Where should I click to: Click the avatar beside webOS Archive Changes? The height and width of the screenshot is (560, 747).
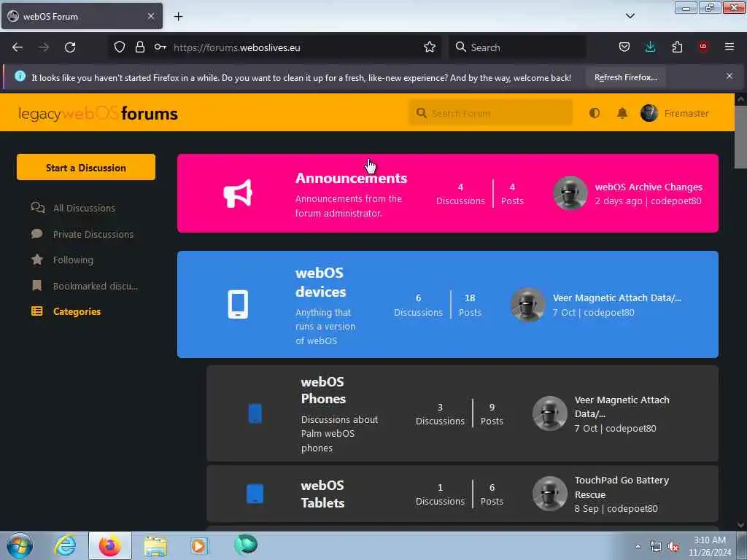[570, 192]
